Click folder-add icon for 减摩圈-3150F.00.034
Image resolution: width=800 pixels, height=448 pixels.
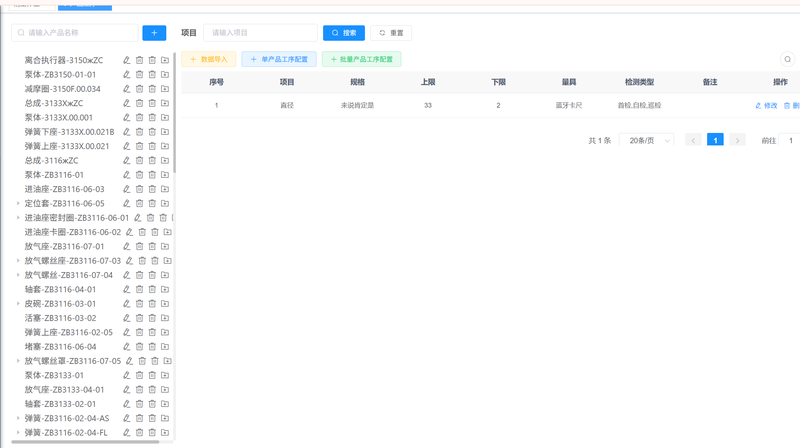tap(165, 89)
